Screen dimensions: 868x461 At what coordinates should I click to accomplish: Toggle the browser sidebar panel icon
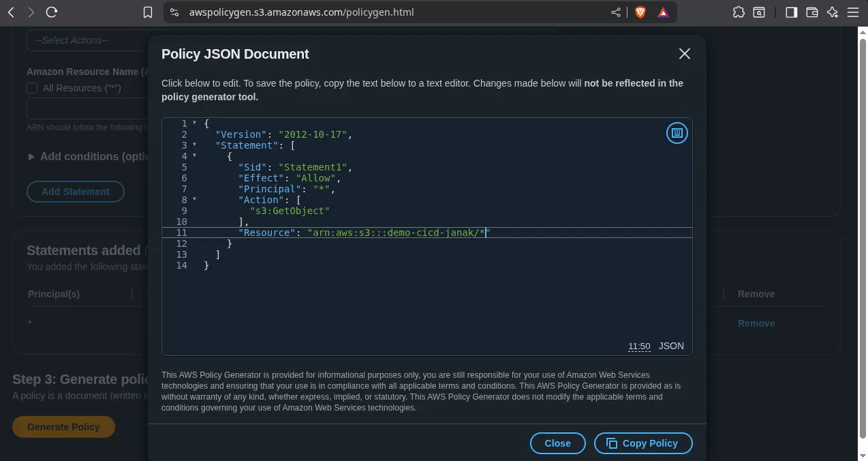click(x=791, y=12)
